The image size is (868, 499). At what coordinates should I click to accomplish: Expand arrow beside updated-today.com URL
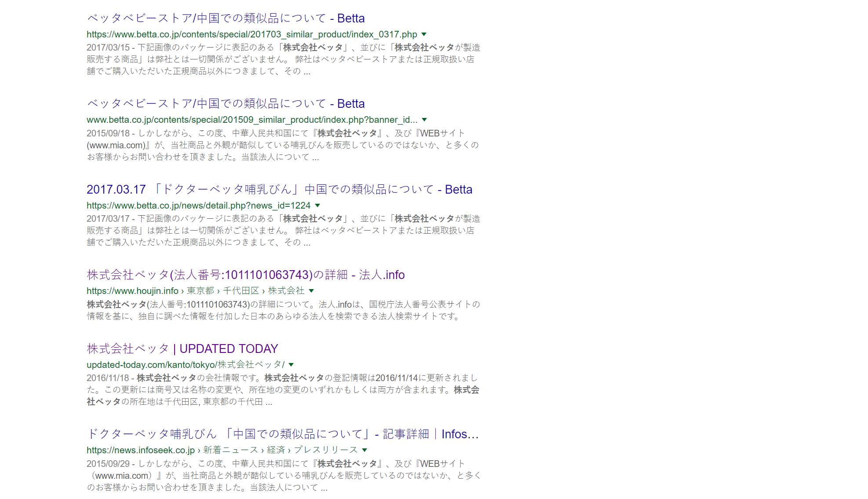pos(291,365)
